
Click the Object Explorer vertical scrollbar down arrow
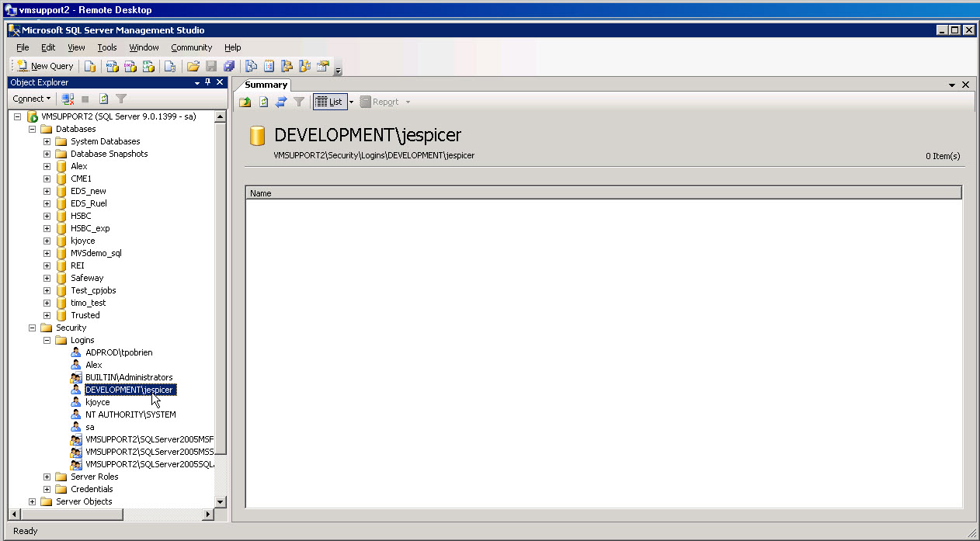(x=221, y=502)
